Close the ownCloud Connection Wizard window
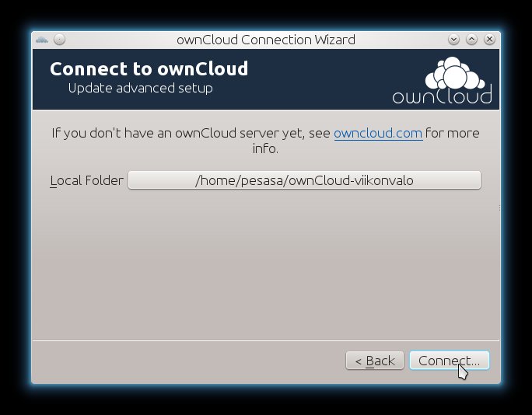The height and width of the screenshot is (415, 532). [489, 40]
